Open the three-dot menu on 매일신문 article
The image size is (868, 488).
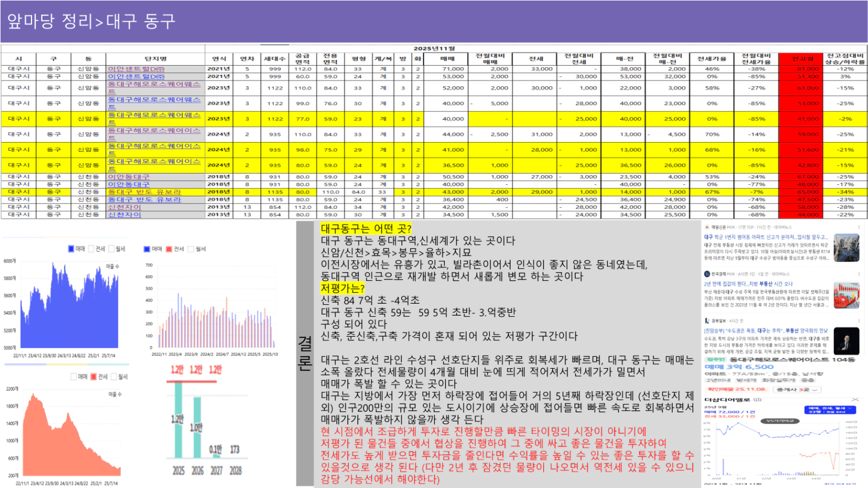coord(858,227)
